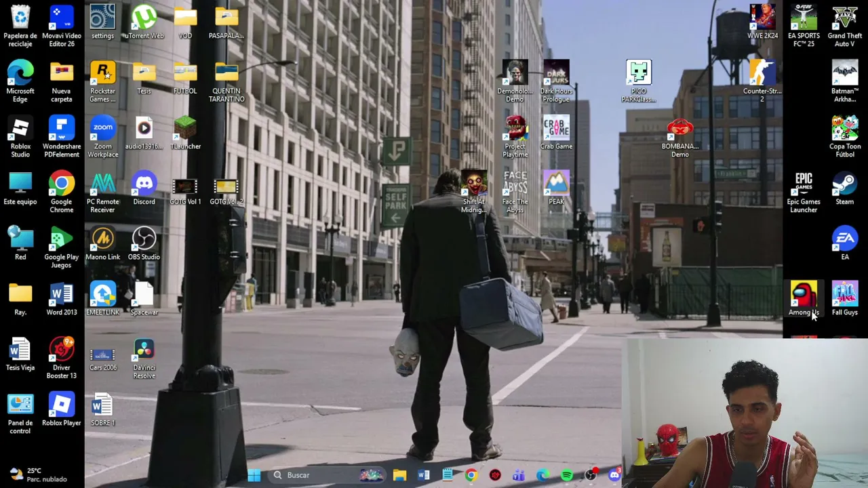Select the WWE 2K24 icon
The image size is (868, 488).
[763, 22]
